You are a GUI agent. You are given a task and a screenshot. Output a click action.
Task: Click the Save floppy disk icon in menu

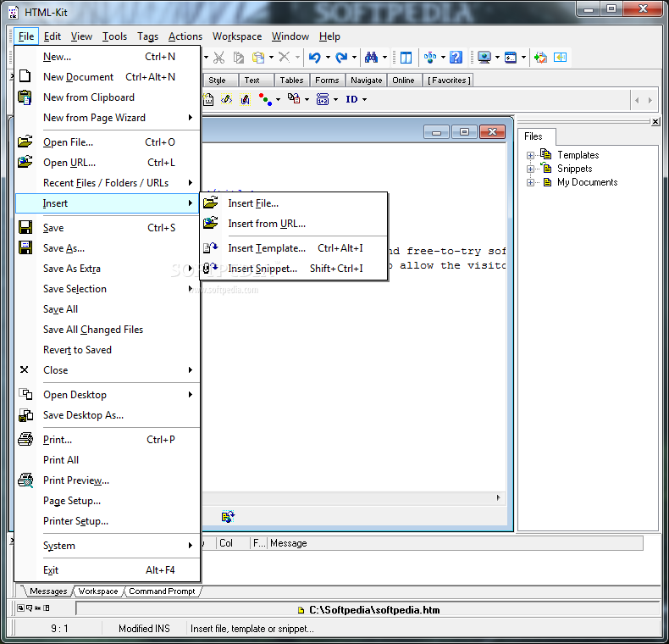tap(25, 227)
